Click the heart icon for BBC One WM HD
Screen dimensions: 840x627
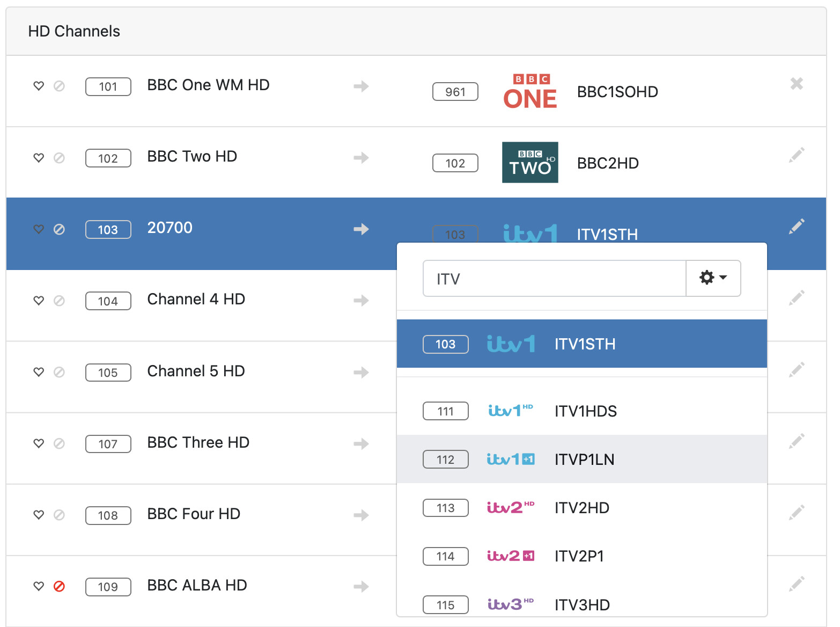click(x=39, y=86)
